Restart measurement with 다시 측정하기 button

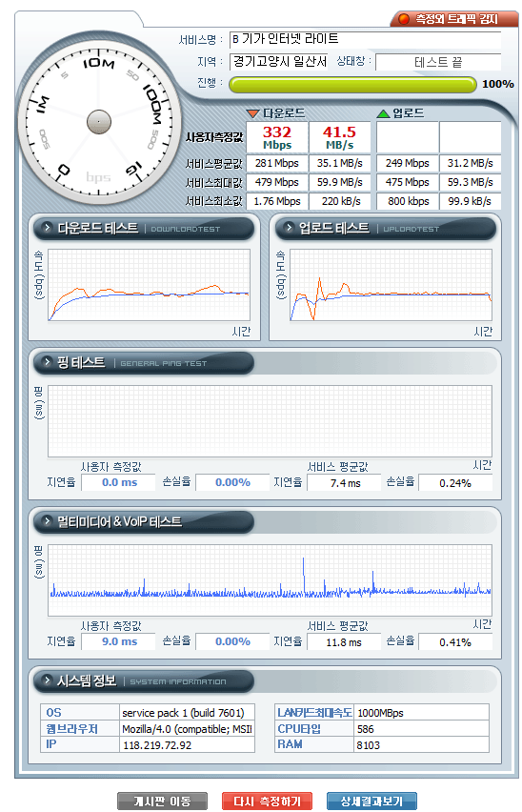point(267,802)
